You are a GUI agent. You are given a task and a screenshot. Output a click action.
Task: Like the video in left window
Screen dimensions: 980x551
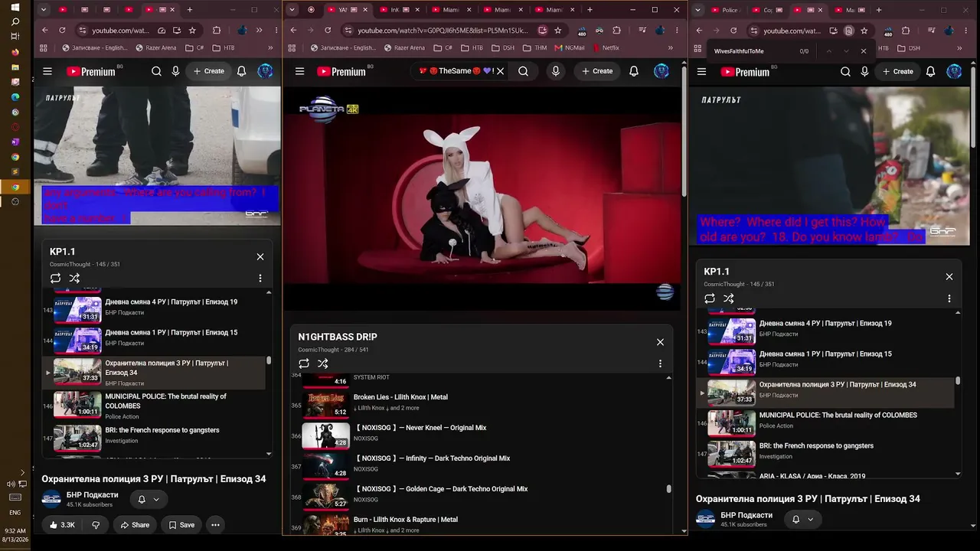[x=62, y=525]
